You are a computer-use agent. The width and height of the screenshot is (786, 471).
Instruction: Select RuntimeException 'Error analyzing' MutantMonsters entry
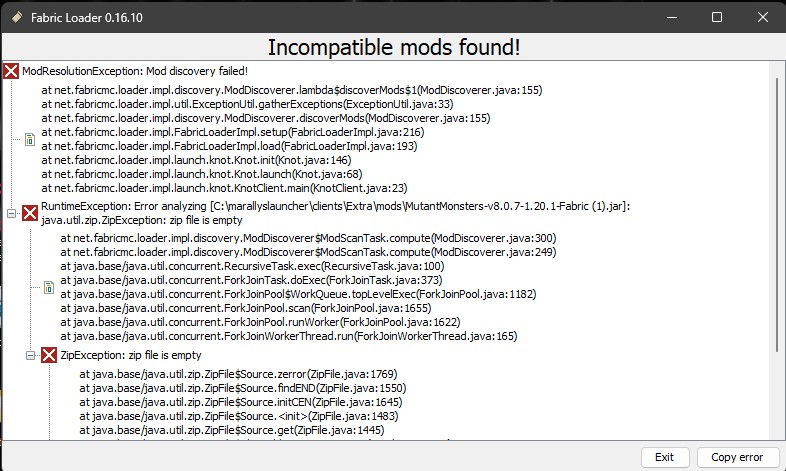(x=335, y=213)
